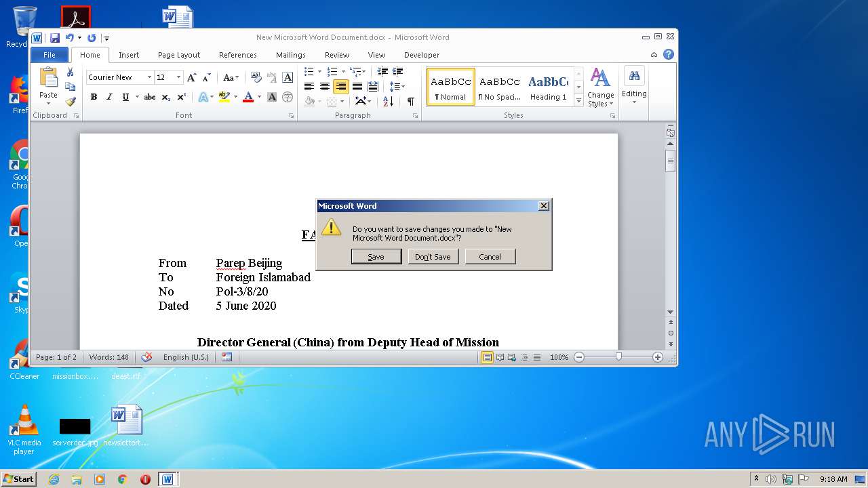Click the Decrease Indent icon
868x488 pixels.
pyautogui.click(x=382, y=72)
